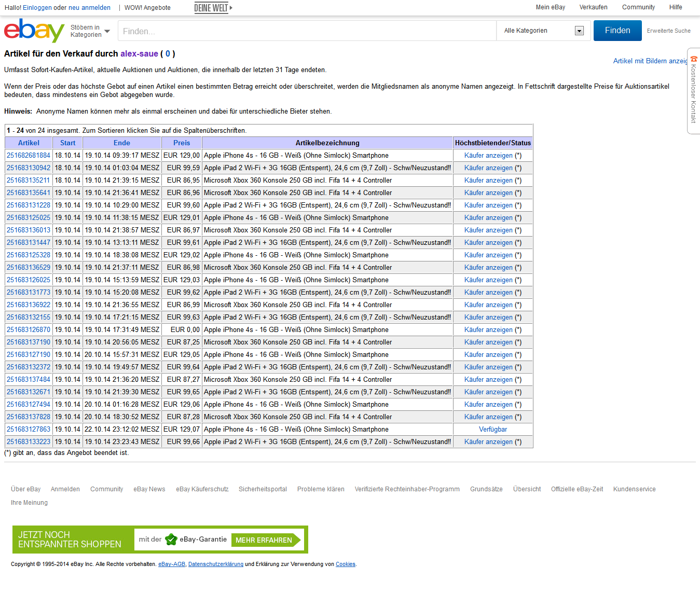Open the Kostenloser Kontakt side tab
Viewport: 700px width, 594px height.
(x=694, y=91)
